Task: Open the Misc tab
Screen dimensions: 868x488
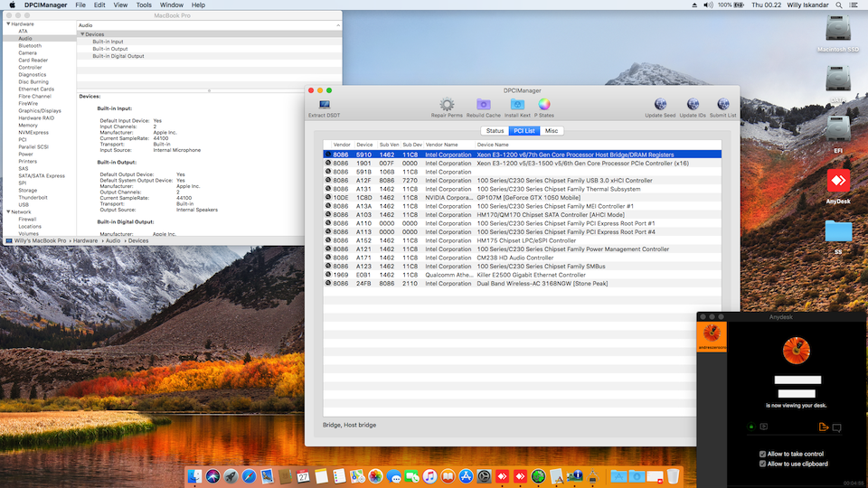Action: click(x=551, y=131)
